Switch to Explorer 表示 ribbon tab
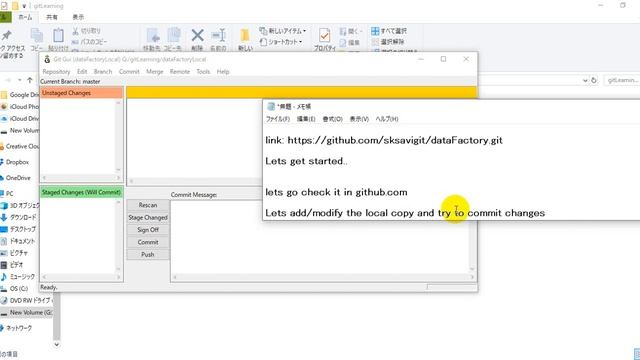This screenshot has height=360, width=640. 78,17
